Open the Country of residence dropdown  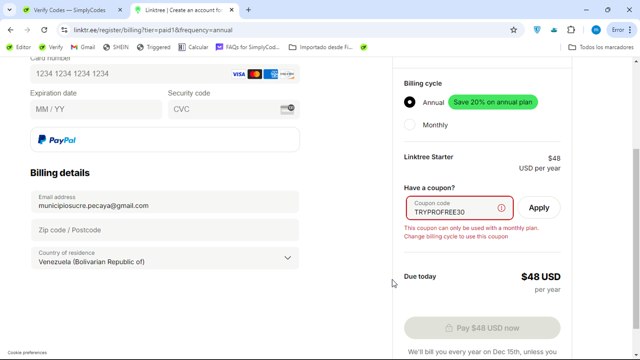point(164,258)
